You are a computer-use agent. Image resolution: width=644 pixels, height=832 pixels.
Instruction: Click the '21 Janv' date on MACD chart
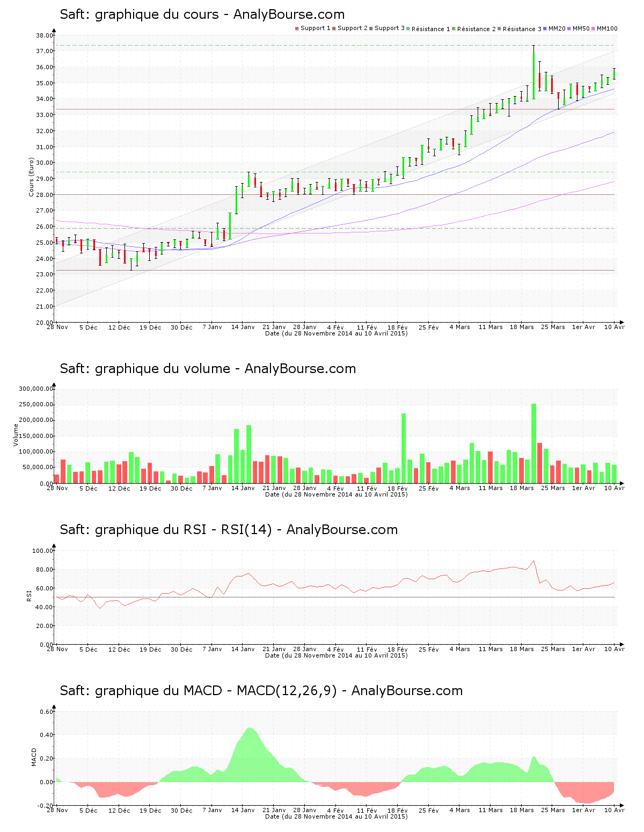pyautogui.click(x=274, y=810)
